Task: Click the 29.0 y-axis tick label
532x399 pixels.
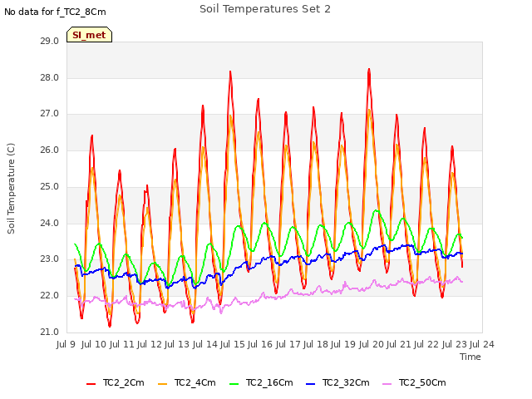Action: [50, 41]
